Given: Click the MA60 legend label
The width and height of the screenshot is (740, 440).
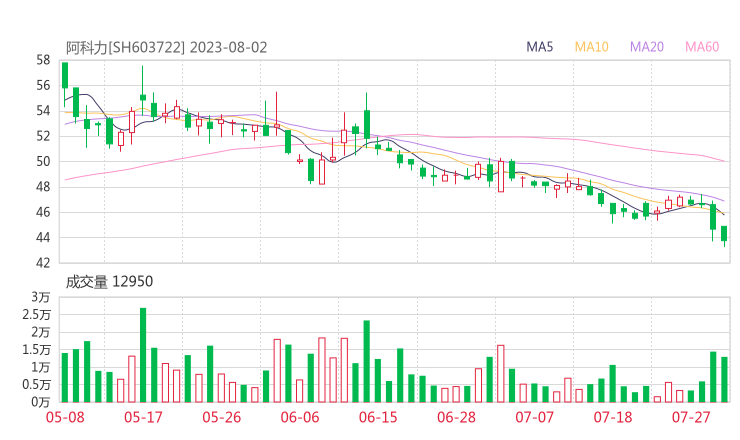Looking at the screenshot, I should click(702, 47).
